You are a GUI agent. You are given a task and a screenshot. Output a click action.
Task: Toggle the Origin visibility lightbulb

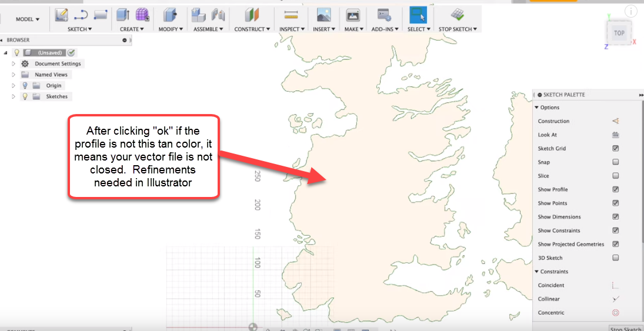[25, 85]
